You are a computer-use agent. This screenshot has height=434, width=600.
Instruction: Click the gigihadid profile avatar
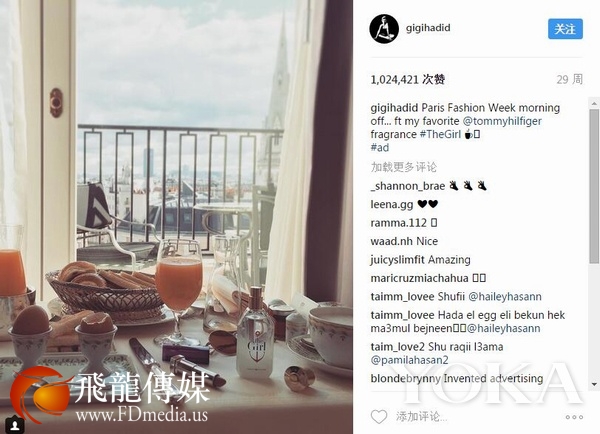coord(384,29)
